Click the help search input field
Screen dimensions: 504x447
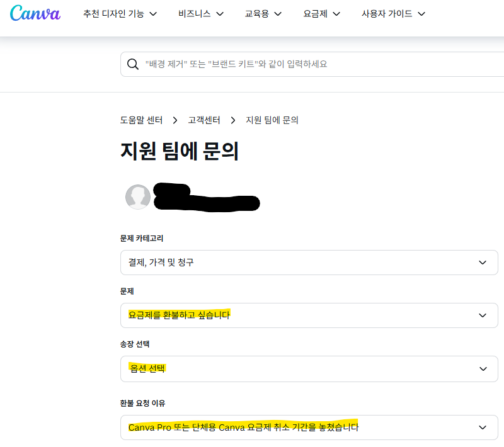(312, 64)
